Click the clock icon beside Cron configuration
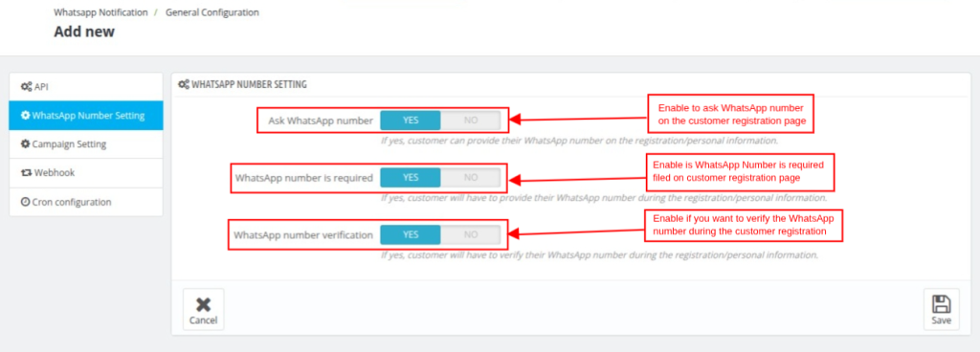Screen dimensions: 980x352 (25, 202)
